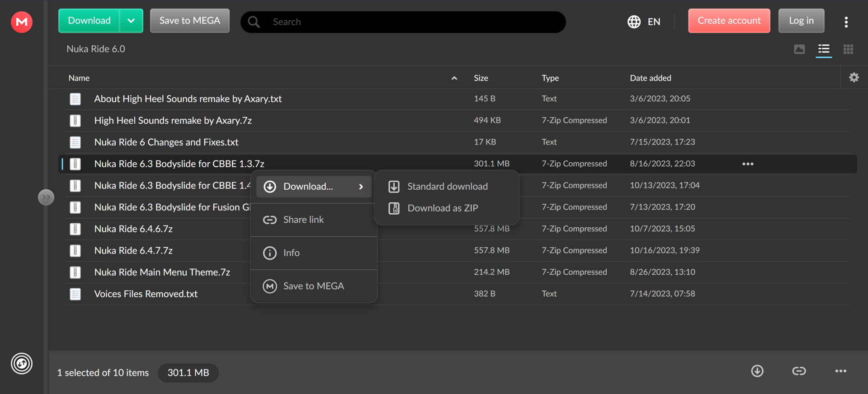The width and height of the screenshot is (868, 394).
Task: Open the language selector globe
Action: click(x=634, y=22)
